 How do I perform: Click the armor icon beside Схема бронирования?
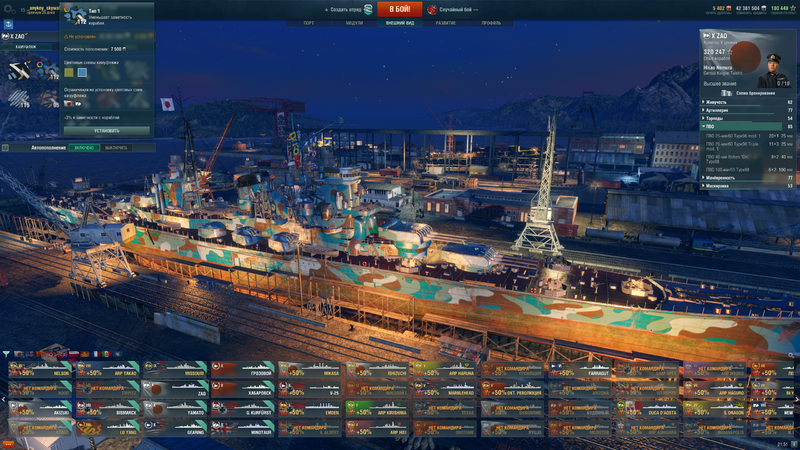[727, 93]
